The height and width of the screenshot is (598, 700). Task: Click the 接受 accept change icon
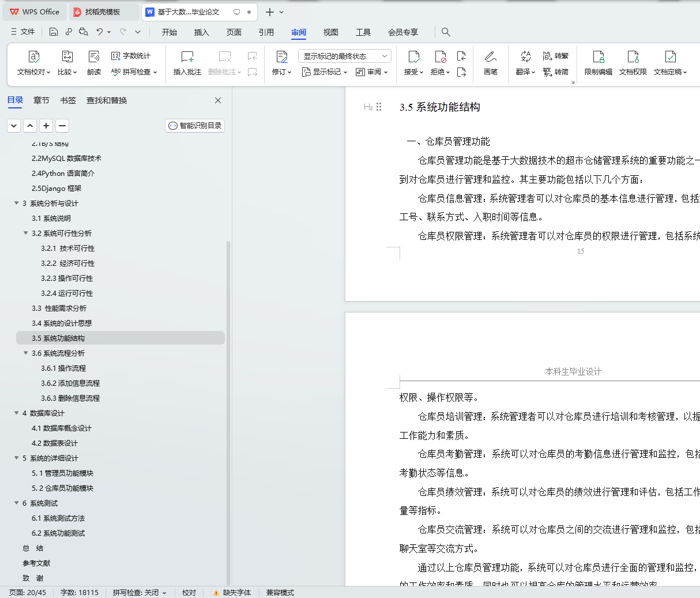(413, 57)
